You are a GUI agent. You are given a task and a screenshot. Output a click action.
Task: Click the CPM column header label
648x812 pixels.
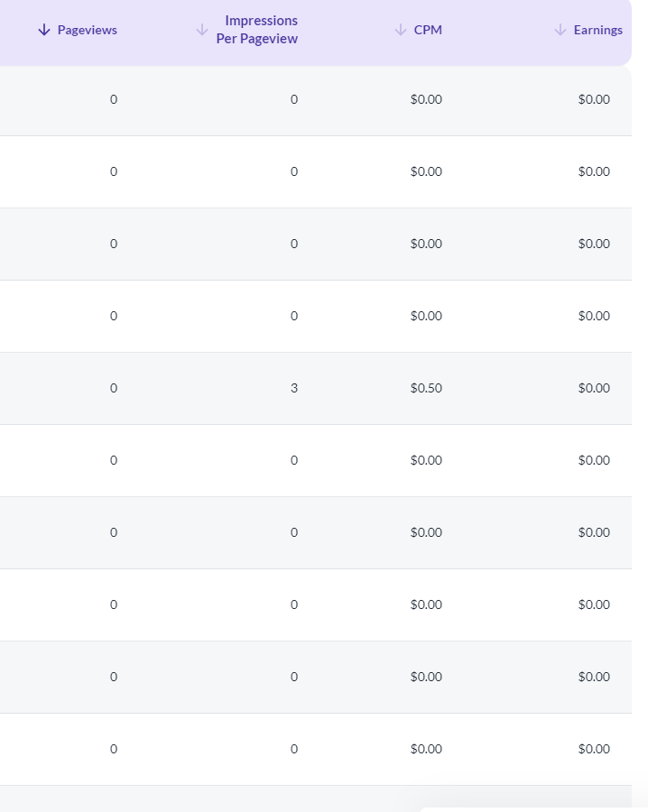pos(428,30)
